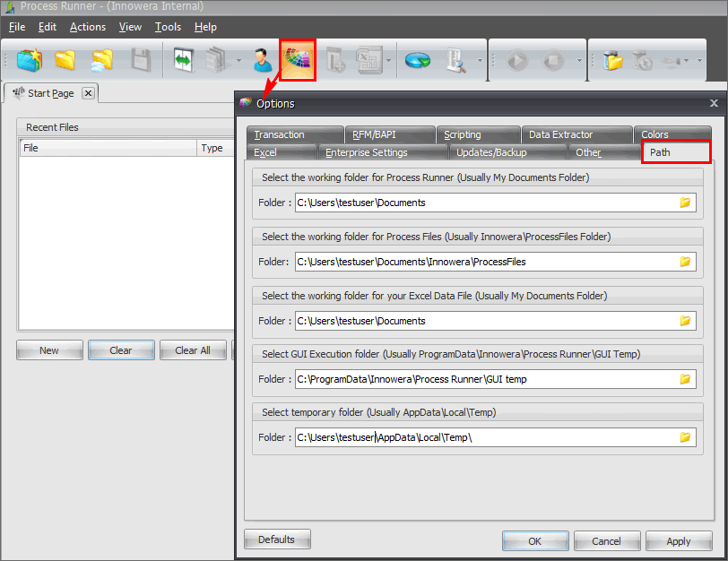Expand dropdown arrow at far right toolbar
Image resolution: width=728 pixels, height=561 pixels.
pyautogui.click(x=699, y=61)
